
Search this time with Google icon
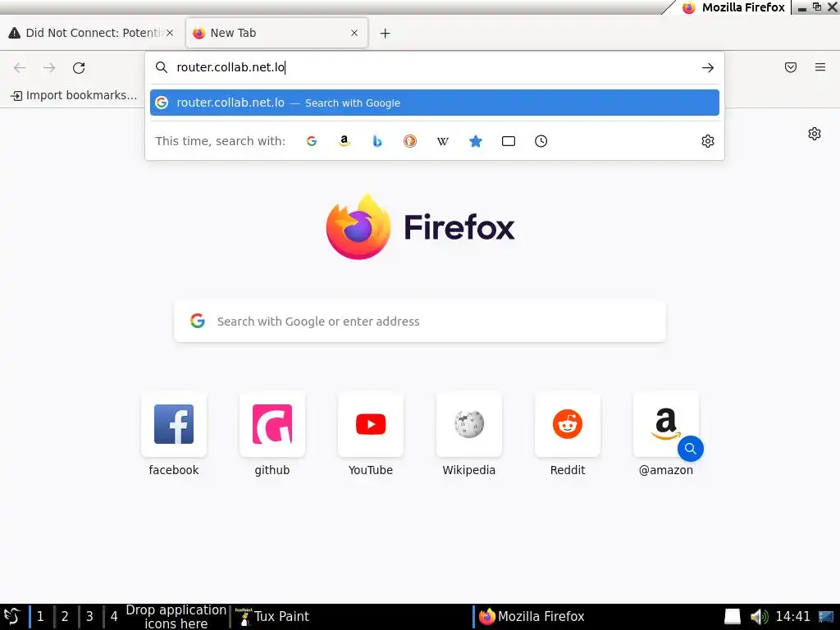[311, 141]
